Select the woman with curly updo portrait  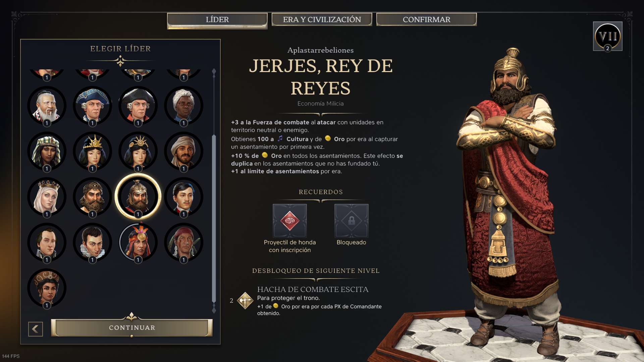pyautogui.click(x=47, y=288)
